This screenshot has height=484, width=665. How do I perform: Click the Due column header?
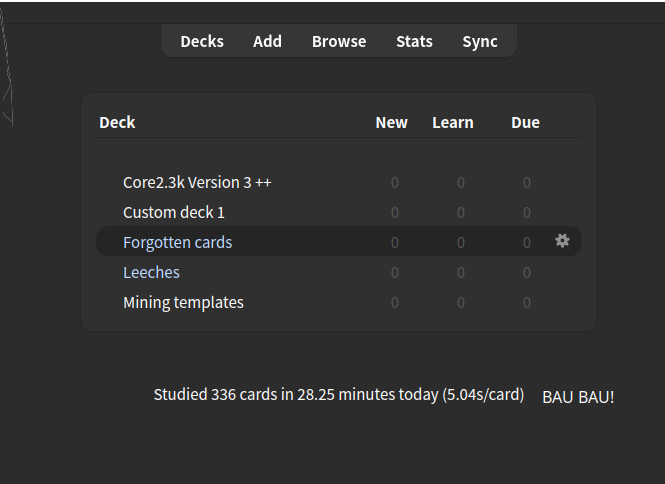tap(525, 122)
